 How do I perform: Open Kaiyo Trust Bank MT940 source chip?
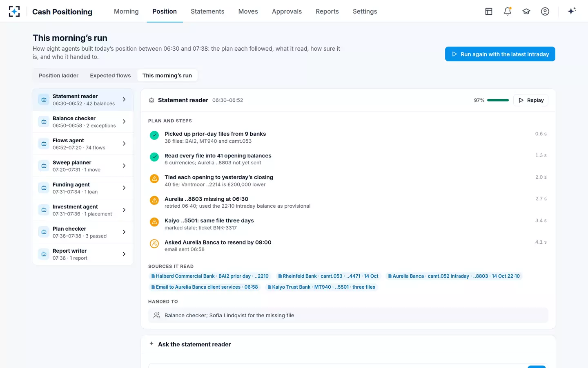(x=321, y=287)
